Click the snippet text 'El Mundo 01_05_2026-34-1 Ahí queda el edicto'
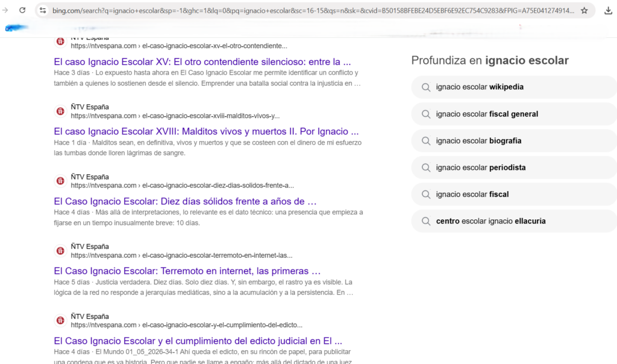The image size is (617, 364). [161, 352]
